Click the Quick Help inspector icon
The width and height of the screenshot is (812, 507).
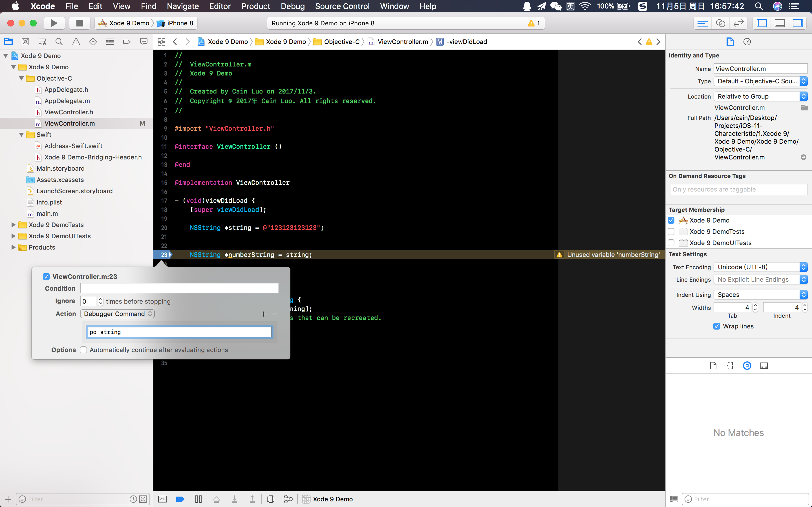tap(747, 42)
